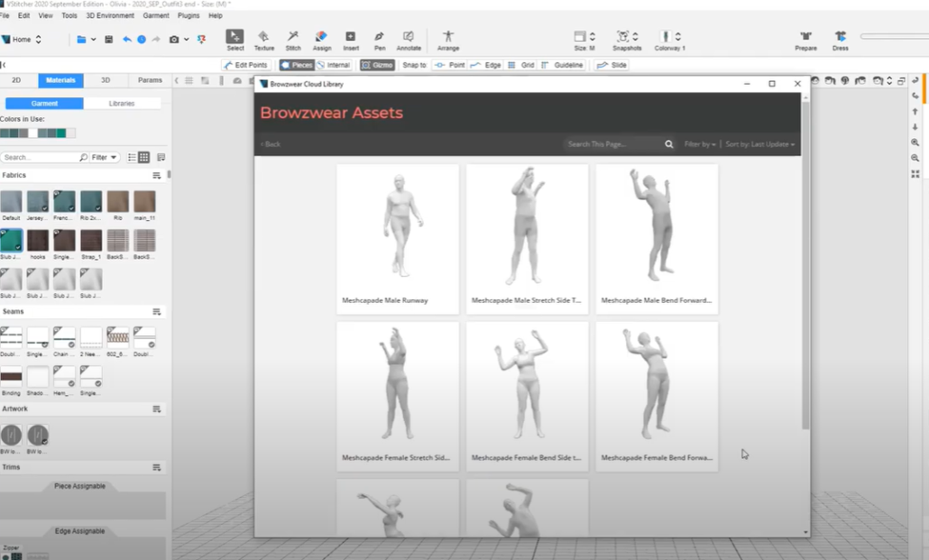Click the first color swatch in Colors in Use
The height and width of the screenshot is (560, 929).
click(5, 133)
